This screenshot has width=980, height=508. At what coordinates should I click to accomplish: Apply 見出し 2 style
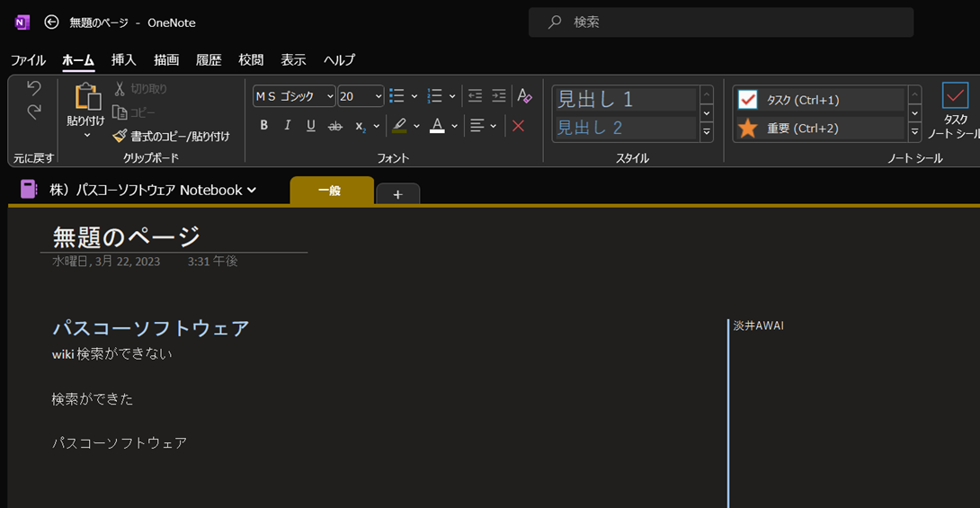[x=625, y=128]
